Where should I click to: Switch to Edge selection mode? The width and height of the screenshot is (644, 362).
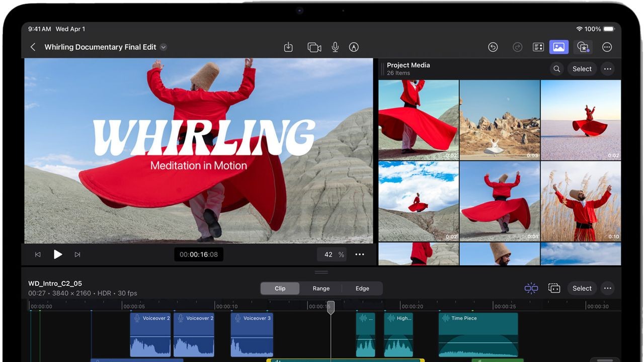point(362,288)
